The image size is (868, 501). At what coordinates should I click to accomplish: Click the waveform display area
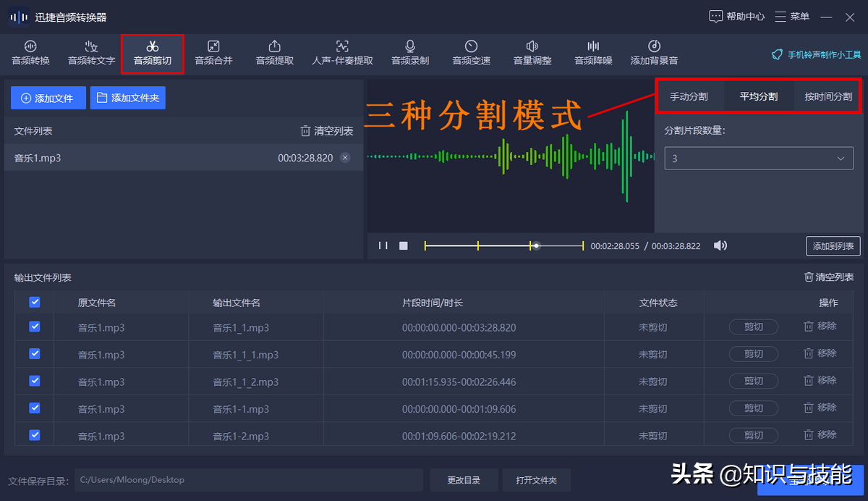[511, 156]
